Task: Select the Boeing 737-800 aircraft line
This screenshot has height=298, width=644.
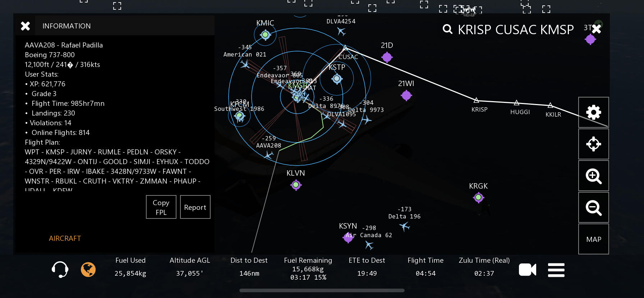Action: tap(50, 55)
